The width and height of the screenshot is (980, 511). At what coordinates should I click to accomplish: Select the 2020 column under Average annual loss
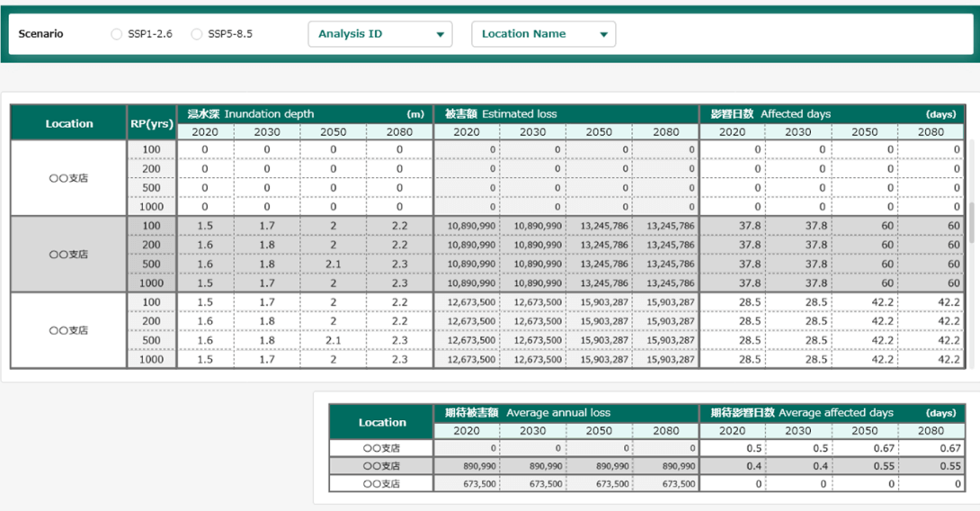pos(467,431)
